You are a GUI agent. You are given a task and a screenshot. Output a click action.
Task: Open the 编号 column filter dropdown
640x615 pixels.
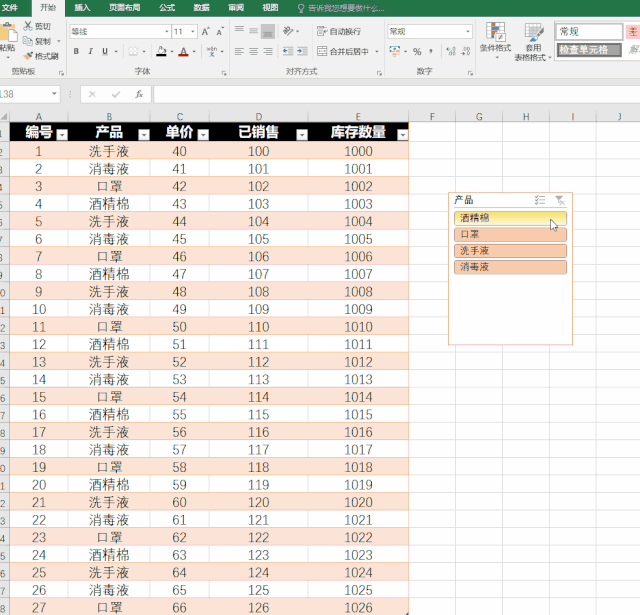(62, 135)
